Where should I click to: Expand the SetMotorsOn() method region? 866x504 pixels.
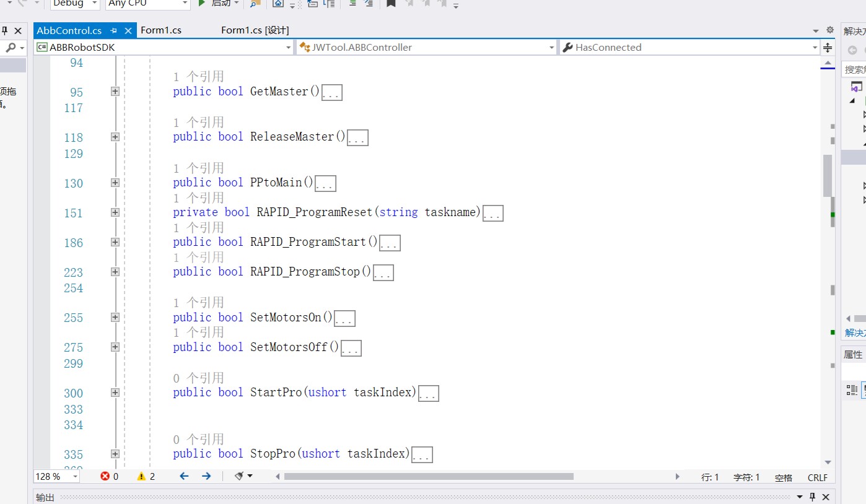115,317
